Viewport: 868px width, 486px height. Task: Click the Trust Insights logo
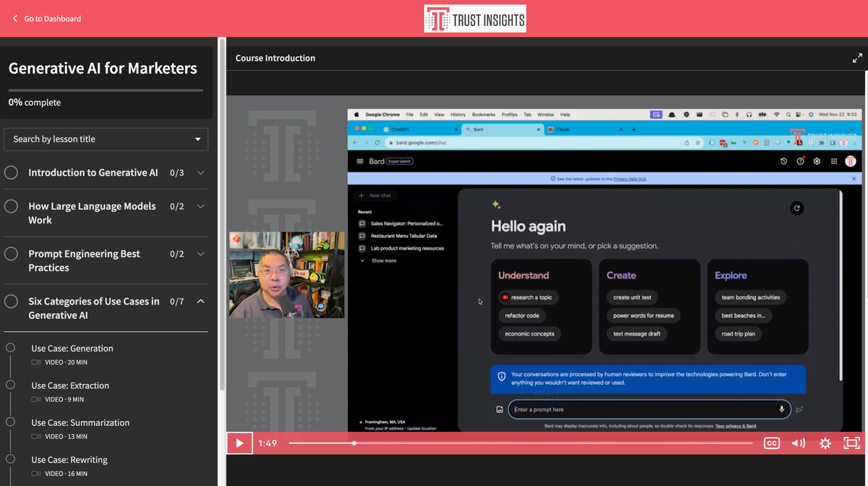[x=475, y=19]
